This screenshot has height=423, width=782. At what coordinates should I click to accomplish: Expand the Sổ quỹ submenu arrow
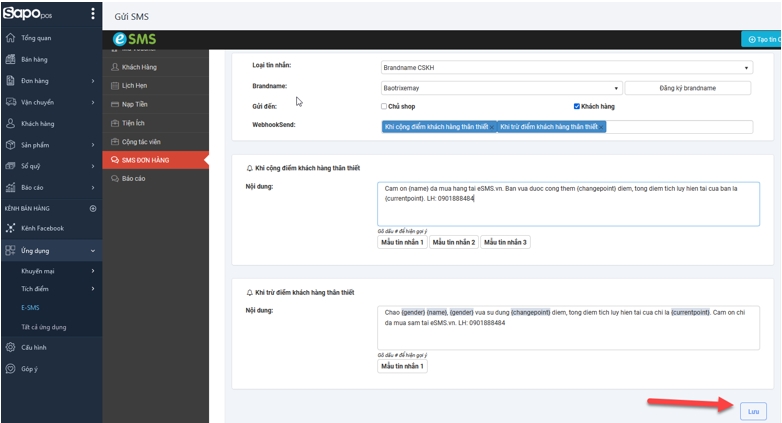tap(93, 166)
